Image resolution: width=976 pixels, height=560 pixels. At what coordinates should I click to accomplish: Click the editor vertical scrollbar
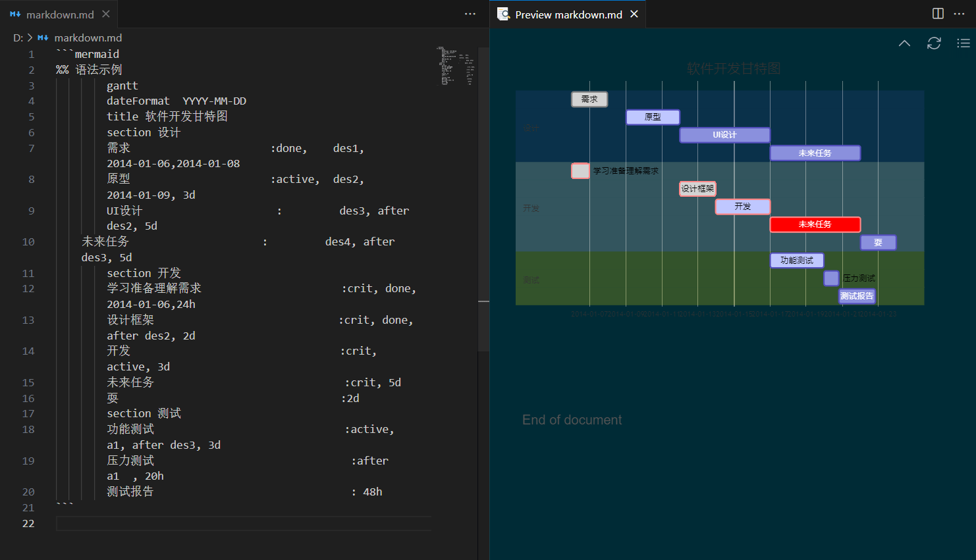[x=483, y=197]
